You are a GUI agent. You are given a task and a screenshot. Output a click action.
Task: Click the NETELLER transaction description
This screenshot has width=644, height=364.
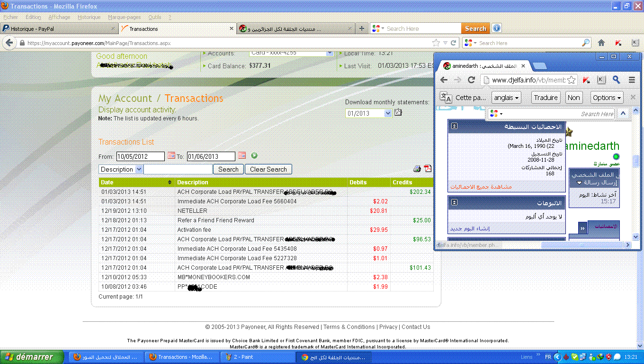tap(192, 210)
